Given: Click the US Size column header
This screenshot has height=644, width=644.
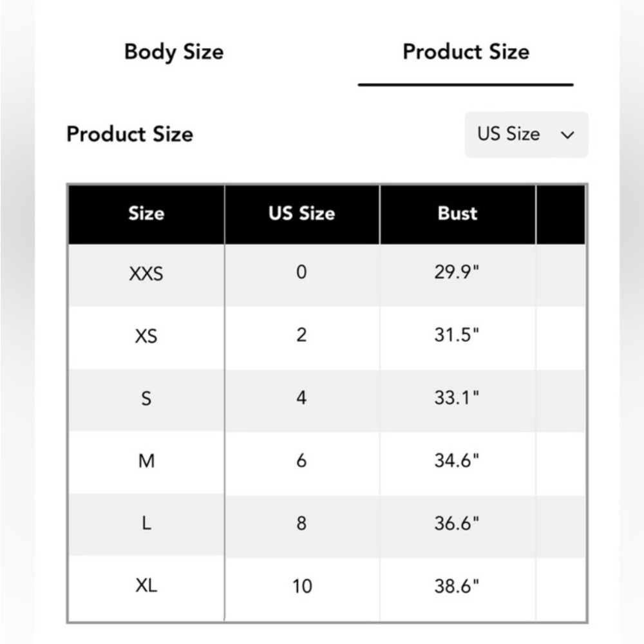Looking at the screenshot, I should click(302, 214).
